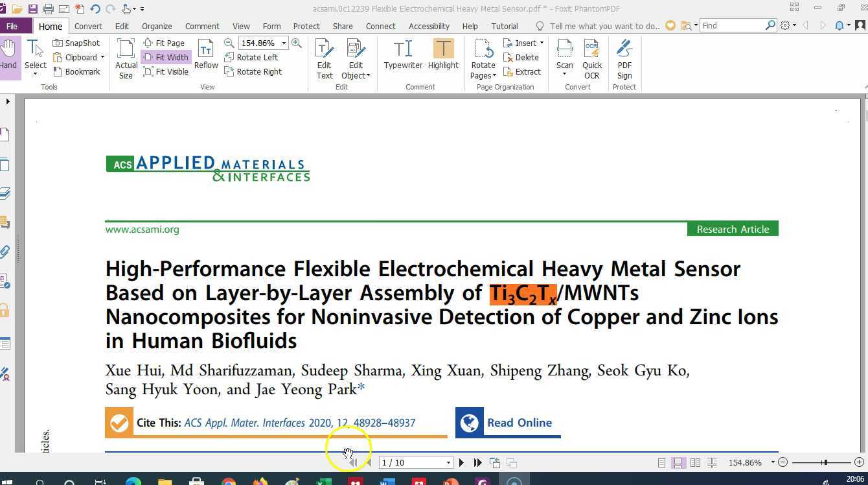868x485 pixels.
Task: Expand the zoom percentage dropdown in ribbon
Action: click(284, 43)
